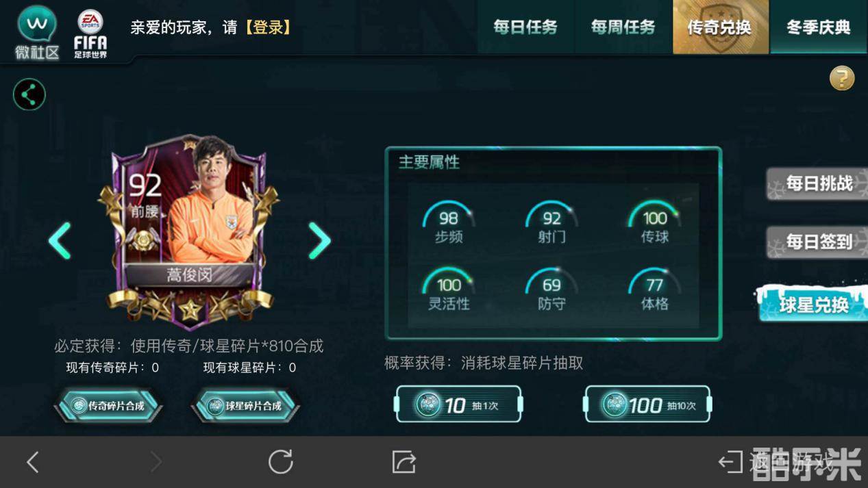The width and height of the screenshot is (868, 488).
Task: Open the 传奇兑换 tab
Action: [720, 27]
